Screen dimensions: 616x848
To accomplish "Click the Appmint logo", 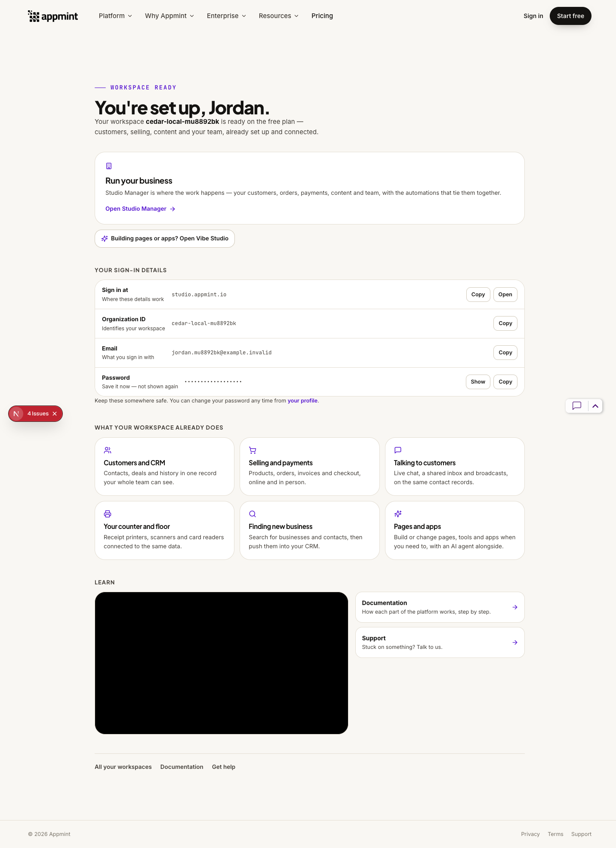I will 53,16.
